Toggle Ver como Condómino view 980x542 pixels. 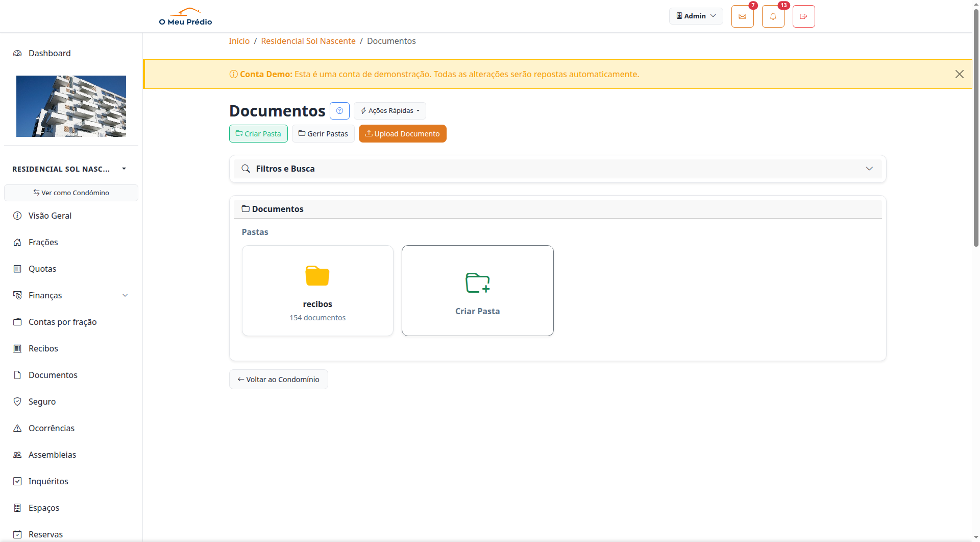click(x=71, y=193)
